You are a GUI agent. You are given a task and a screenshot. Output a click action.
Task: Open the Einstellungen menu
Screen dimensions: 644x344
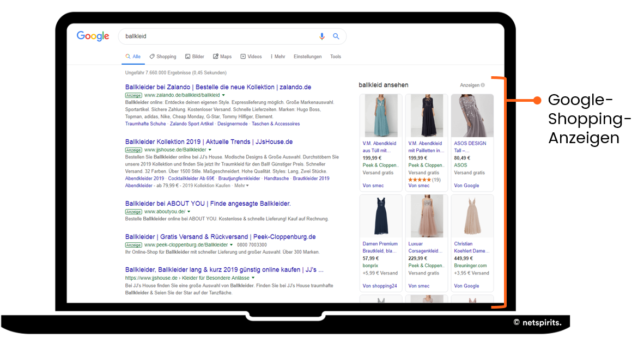(307, 57)
